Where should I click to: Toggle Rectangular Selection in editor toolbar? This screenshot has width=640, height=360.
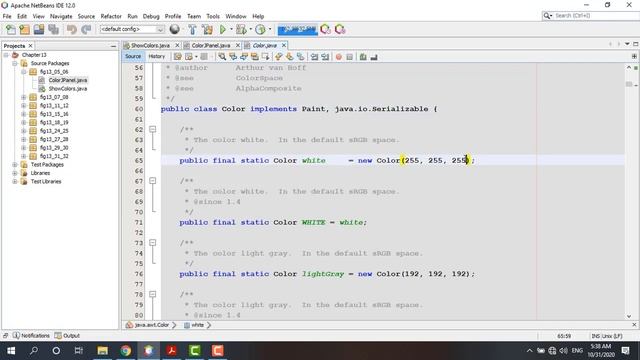(x=266, y=57)
